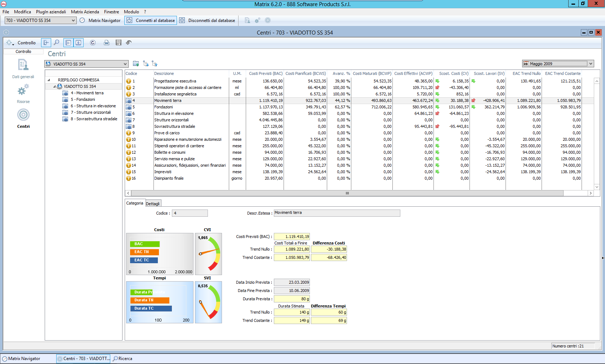Viewport: 605px width, 364px height.
Task: Click Connetti al database button
Action: coord(151,21)
